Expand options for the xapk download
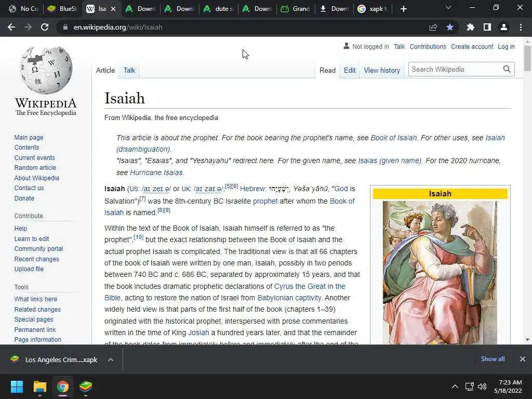Screen dimensions: 532x399 (111, 360)
